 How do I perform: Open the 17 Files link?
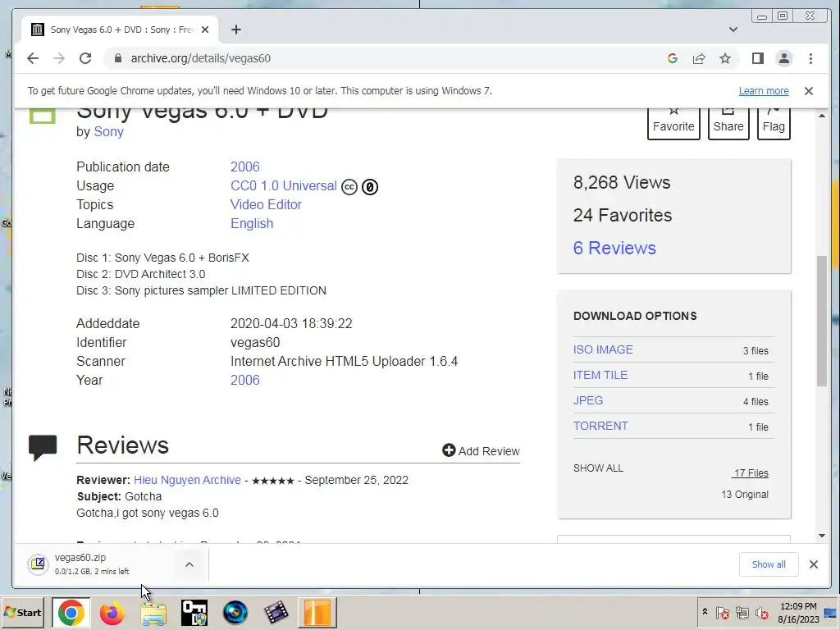[x=751, y=473]
